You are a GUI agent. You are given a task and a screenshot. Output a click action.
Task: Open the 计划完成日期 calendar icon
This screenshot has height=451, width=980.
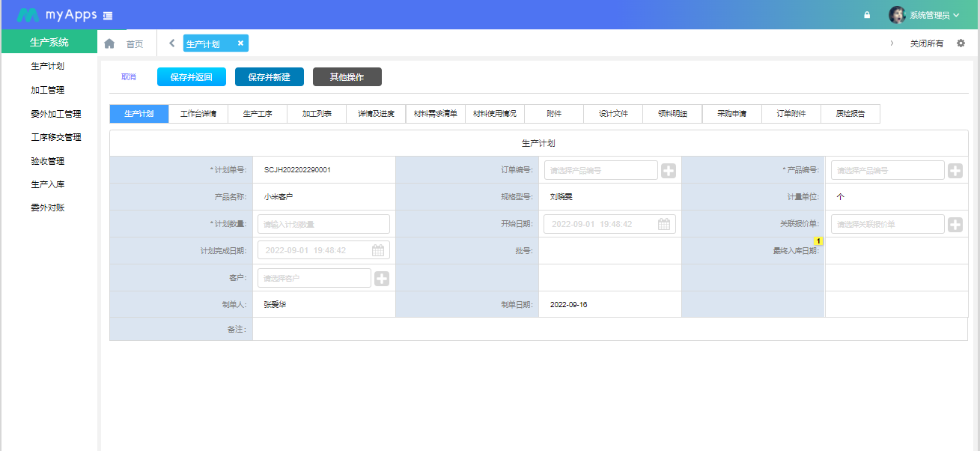pyautogui.click(x=378, y=250)
